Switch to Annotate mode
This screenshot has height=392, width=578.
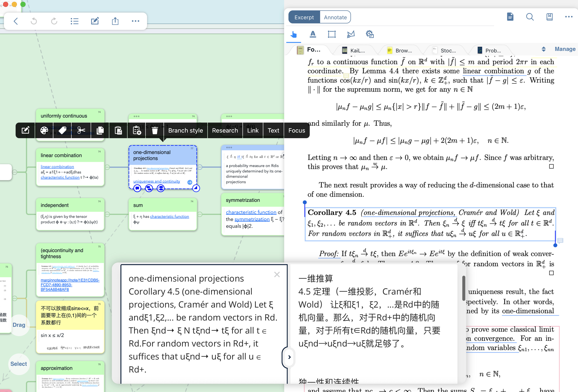pyautogui.click(x=335, y=17)
